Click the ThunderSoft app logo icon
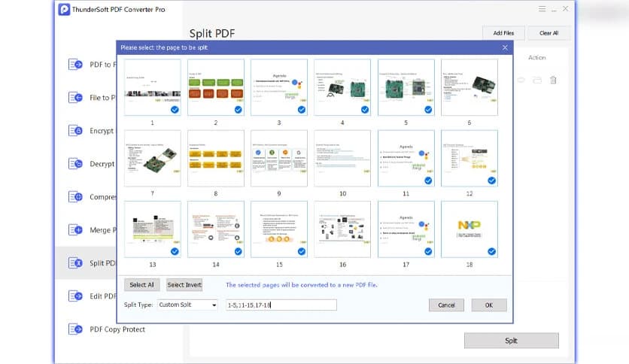Image resolution: width=629 pixels, height=364 pixels. (64, 9)
